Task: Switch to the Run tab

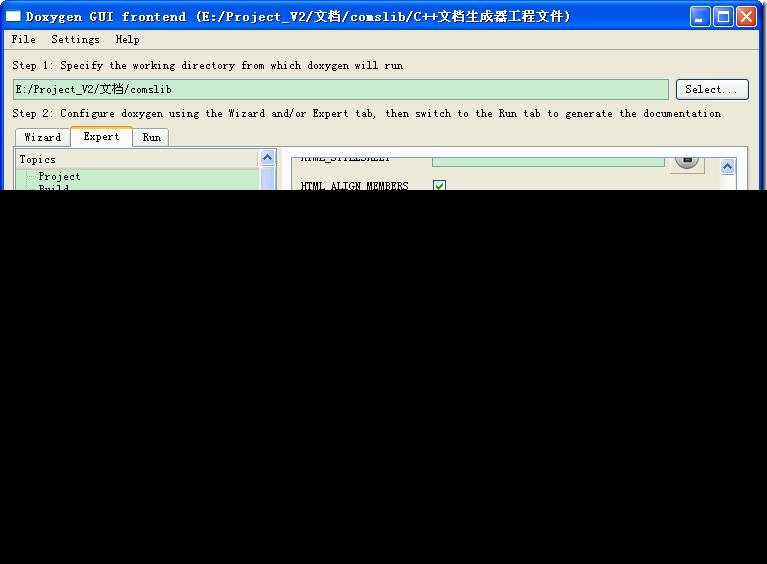Action: [151, 137]
